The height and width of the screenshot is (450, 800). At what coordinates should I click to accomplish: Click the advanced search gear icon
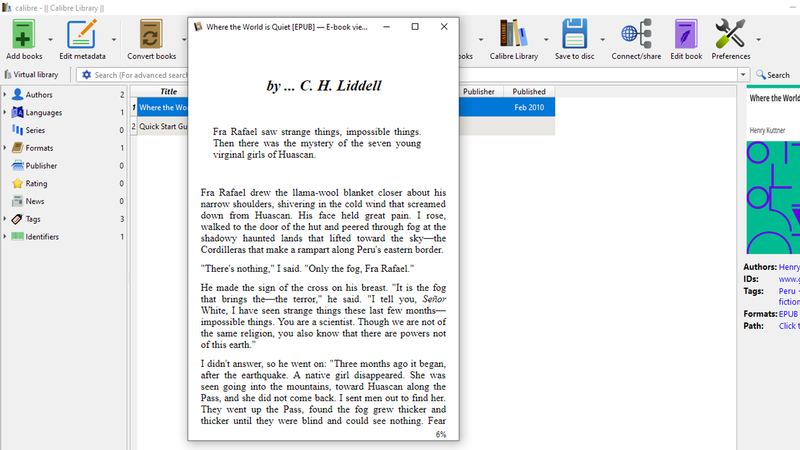86,75
